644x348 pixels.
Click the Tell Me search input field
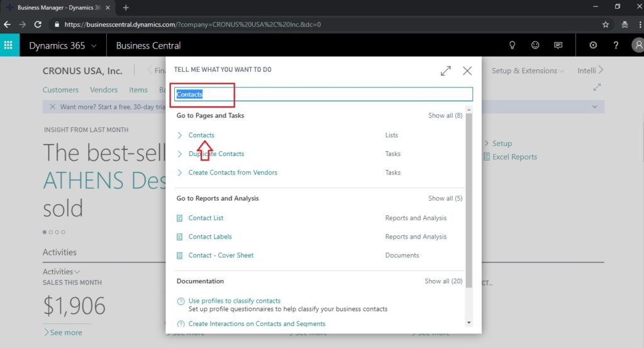[x=323, y=94]
